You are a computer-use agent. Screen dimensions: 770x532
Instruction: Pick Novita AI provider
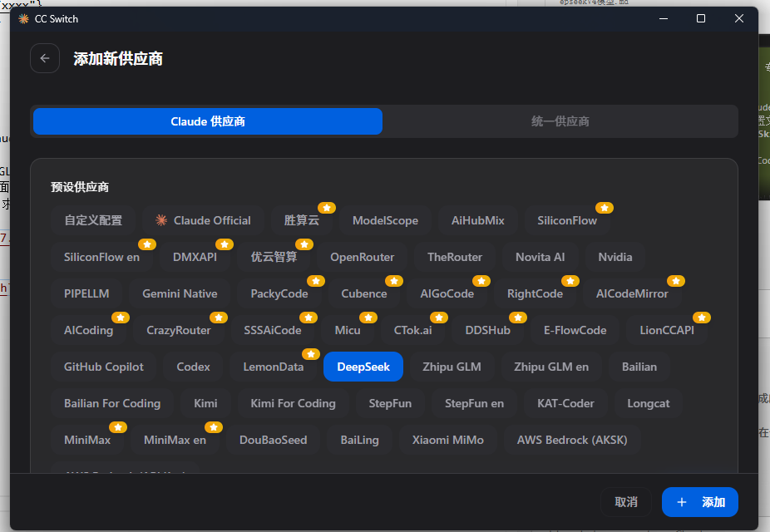point(540,257)
